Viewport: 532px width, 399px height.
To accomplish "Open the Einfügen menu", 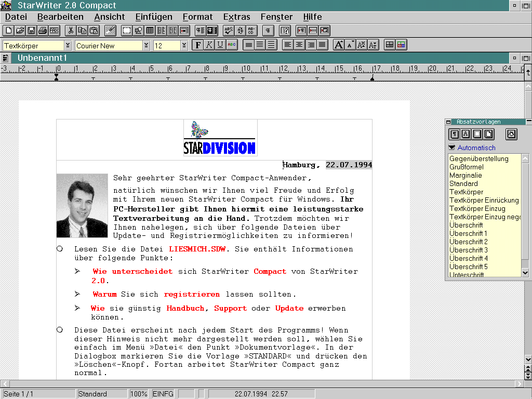I will (x=154, y=17).
